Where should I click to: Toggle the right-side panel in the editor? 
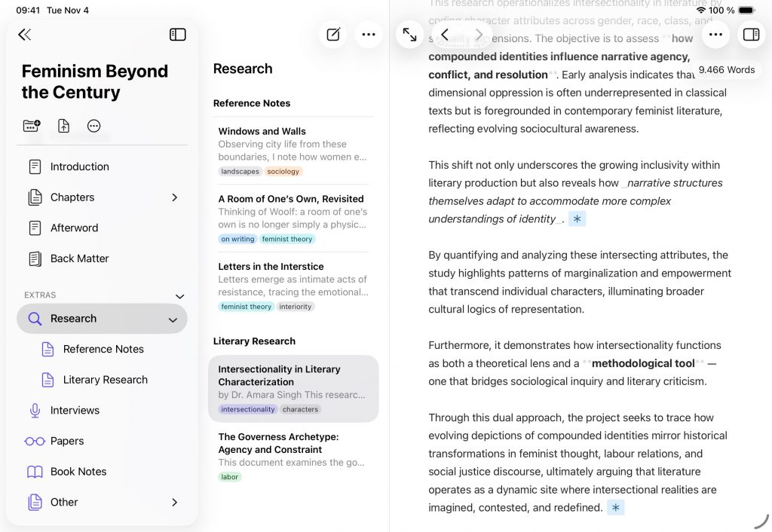751,35
